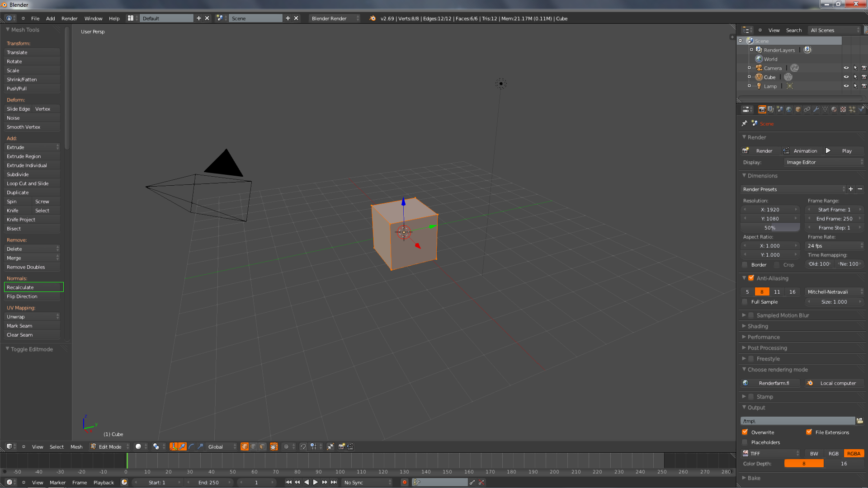Click the resolution percentage 50% slider
The height and width of the screenshot is (488, 868).
point(770,227)
